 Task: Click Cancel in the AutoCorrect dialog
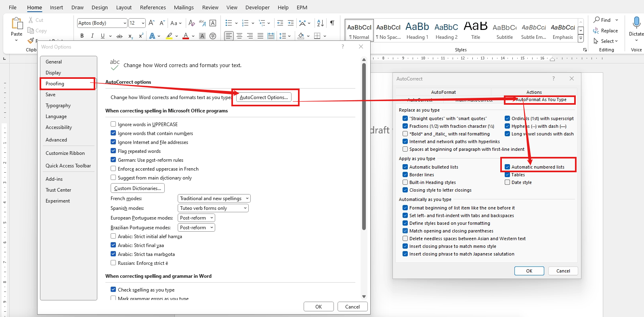tap(563, 271)
